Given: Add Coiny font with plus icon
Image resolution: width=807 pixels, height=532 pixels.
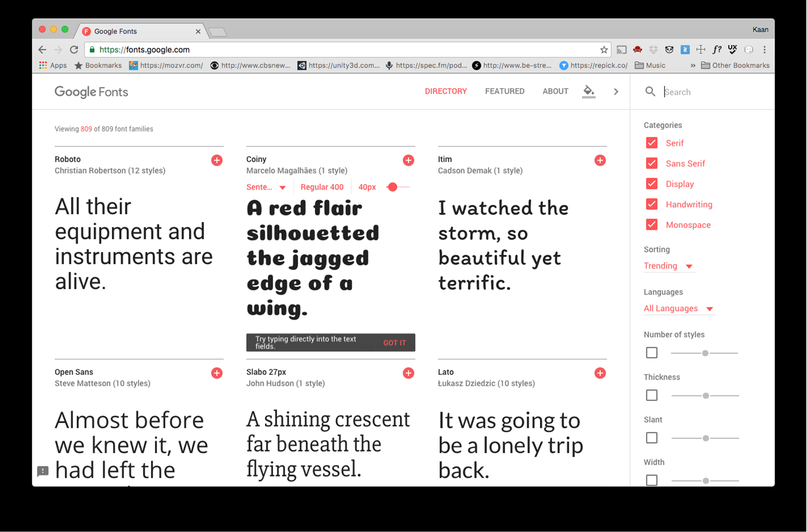Looking at the screenshot, I should tap(408, 160).
